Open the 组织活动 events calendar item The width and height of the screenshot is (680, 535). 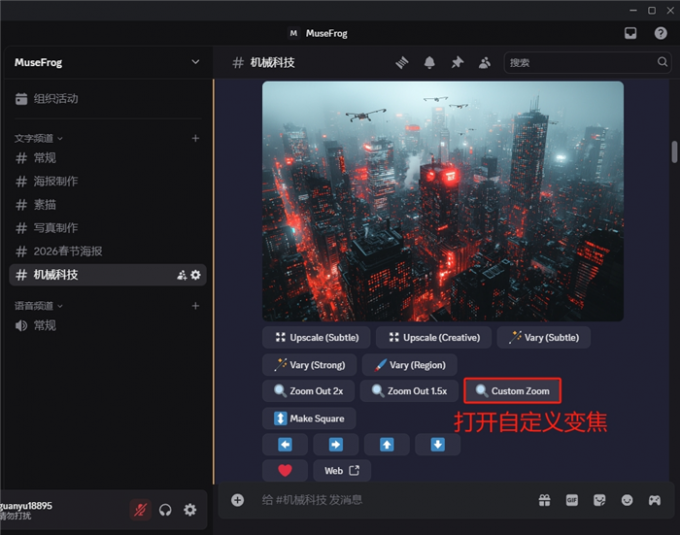(x=47, y=98)
